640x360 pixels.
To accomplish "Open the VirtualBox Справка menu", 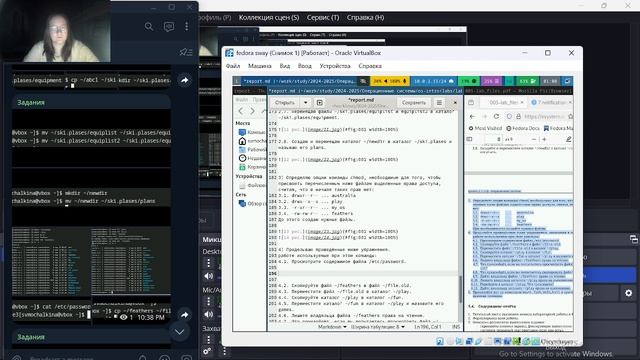I will (x=370, y=66).
